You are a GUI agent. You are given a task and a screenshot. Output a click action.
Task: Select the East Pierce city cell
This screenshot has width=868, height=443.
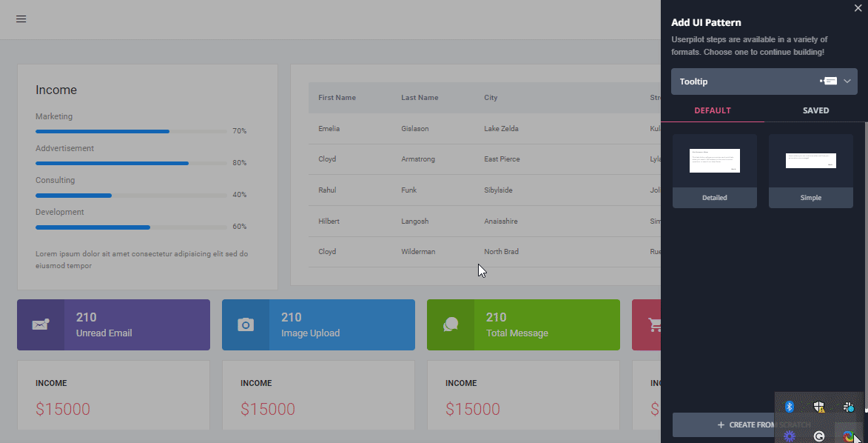coord(502,159)
